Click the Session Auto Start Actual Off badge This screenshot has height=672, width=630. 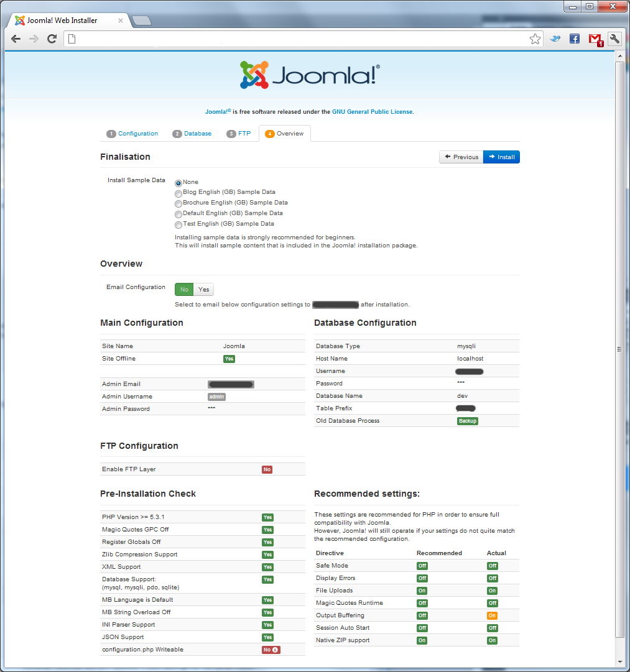tap(493, 628)
